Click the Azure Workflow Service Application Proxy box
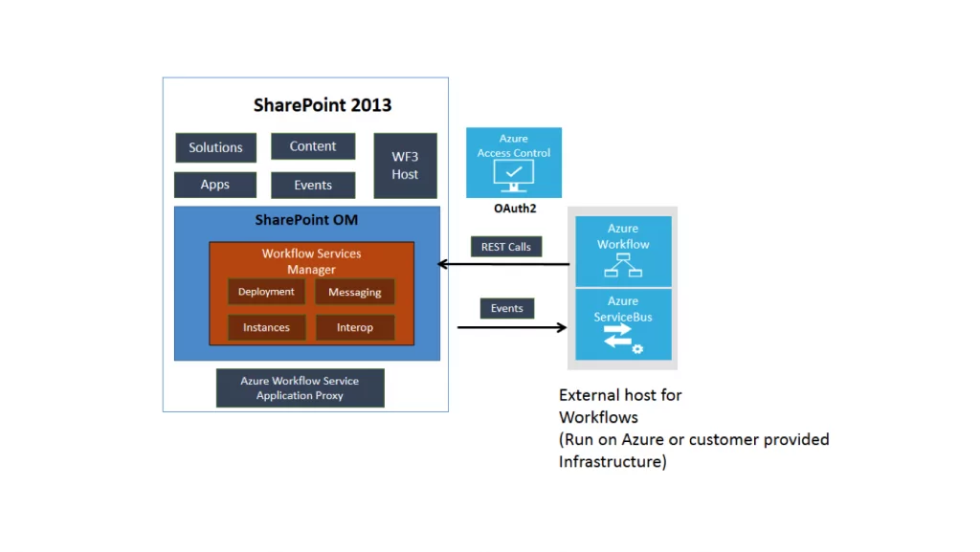Viewport: 980px width, 552px height. pos(300,387)
